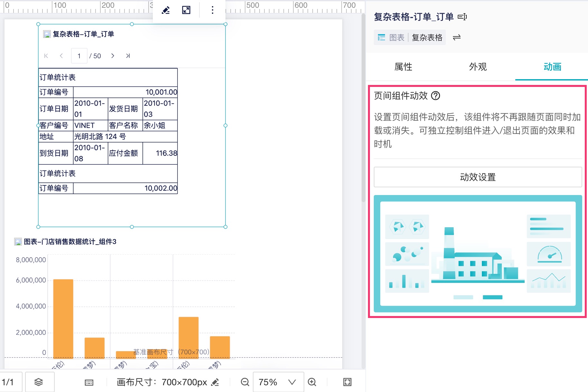Jump to the last page of the table
The image size is (588, 392).
[128, 55]
